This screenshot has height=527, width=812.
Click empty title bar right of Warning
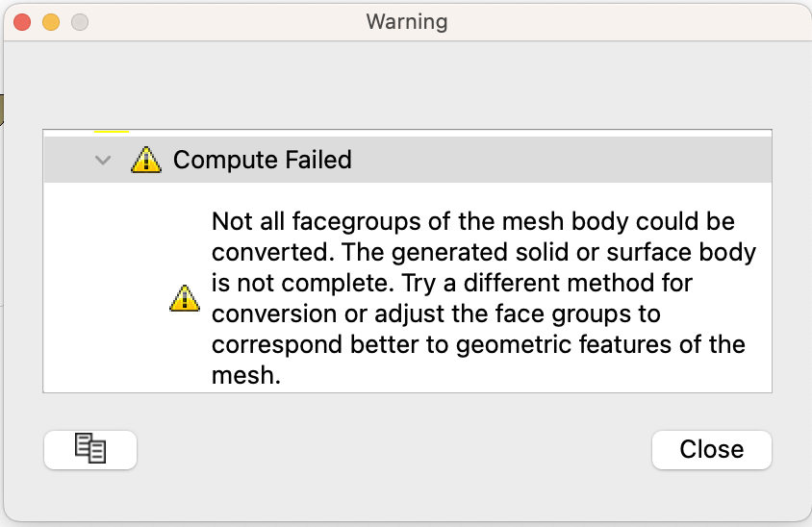tap(625, 21)
